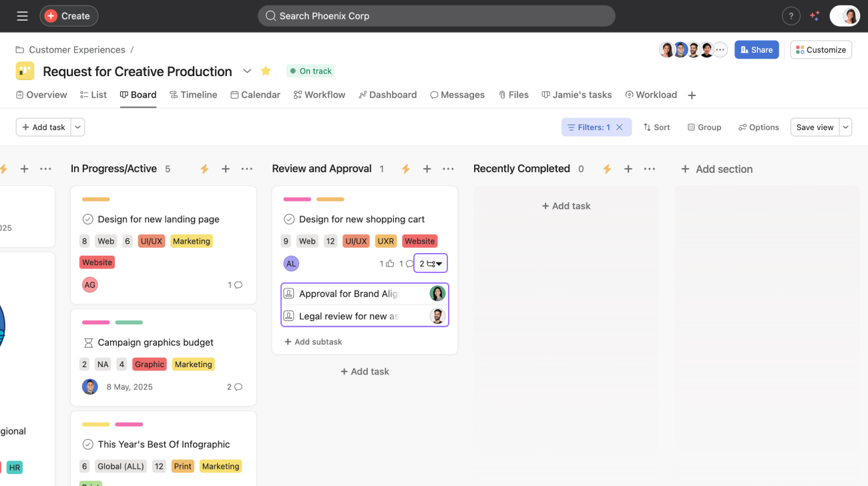The height and width of the screenshot is (486, 868).
Task: Expand the project title dropdown chevron
Action: [x=247, y=71]
